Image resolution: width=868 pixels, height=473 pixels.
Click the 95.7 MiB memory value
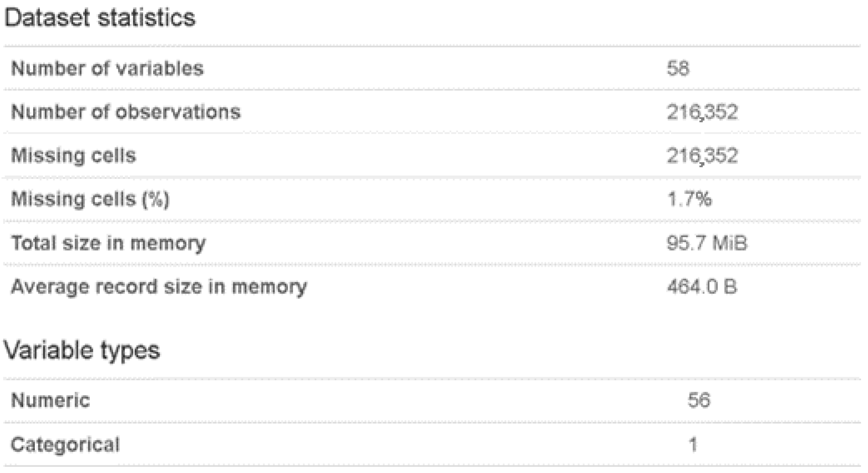click(707, 243)
